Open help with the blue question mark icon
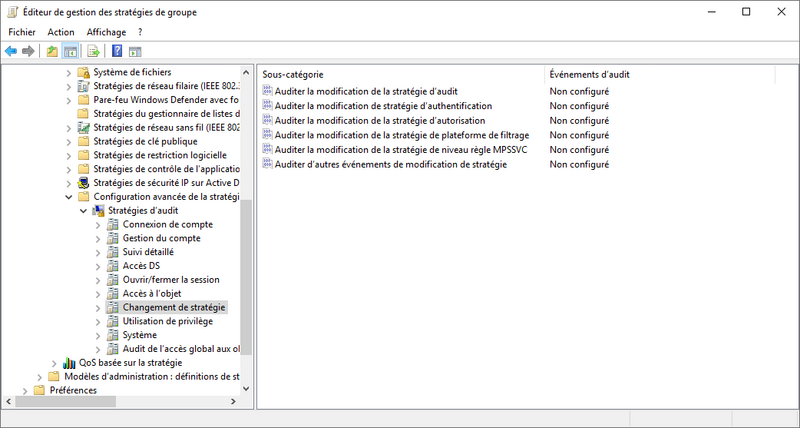Viewport: 800px width, 428px height. point(117,51)
